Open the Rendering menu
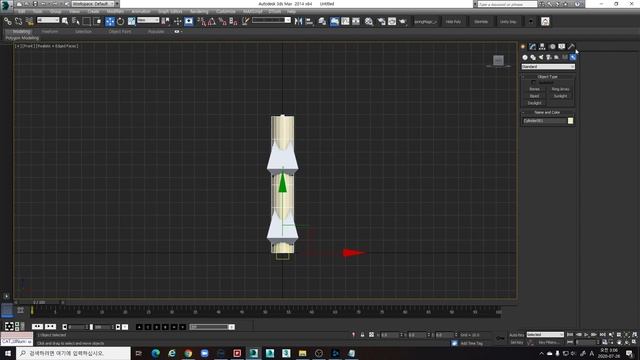This screenshot has height=360, width=640. point(199,11)
